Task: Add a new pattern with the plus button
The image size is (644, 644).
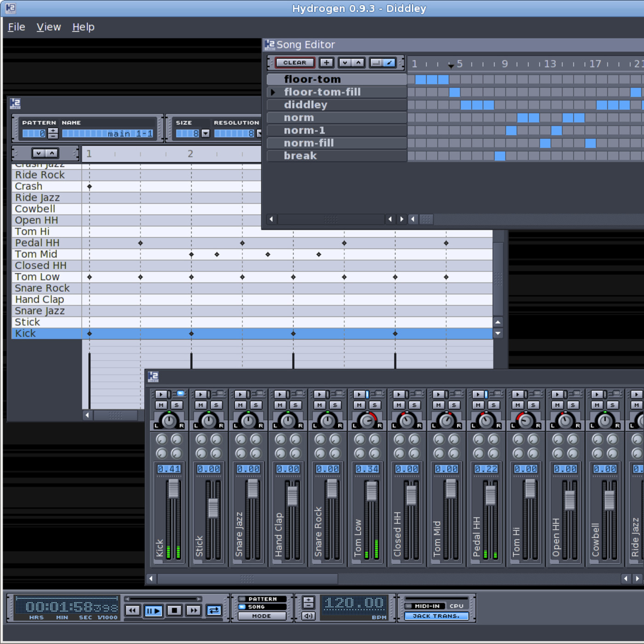Action: point(326,63)
